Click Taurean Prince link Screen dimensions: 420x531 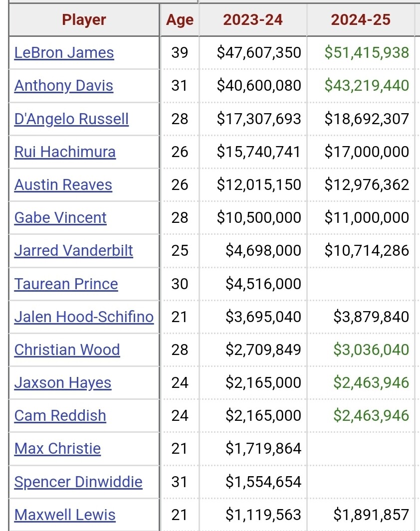66,283
